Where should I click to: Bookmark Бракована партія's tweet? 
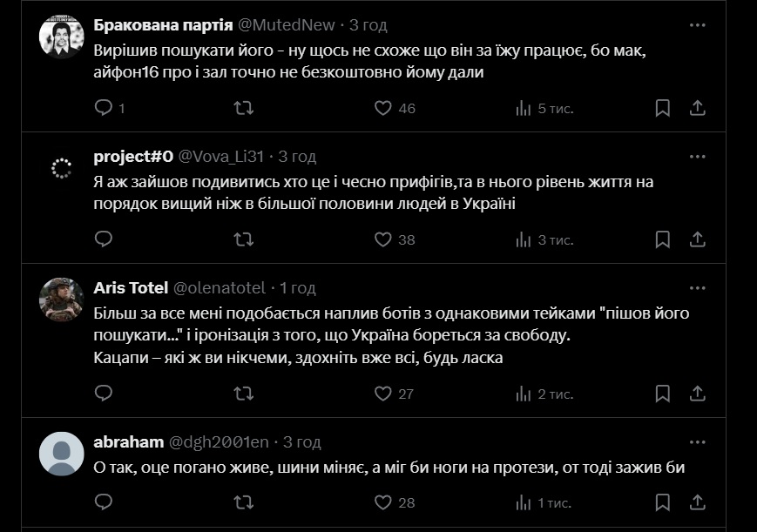point(662,108)
